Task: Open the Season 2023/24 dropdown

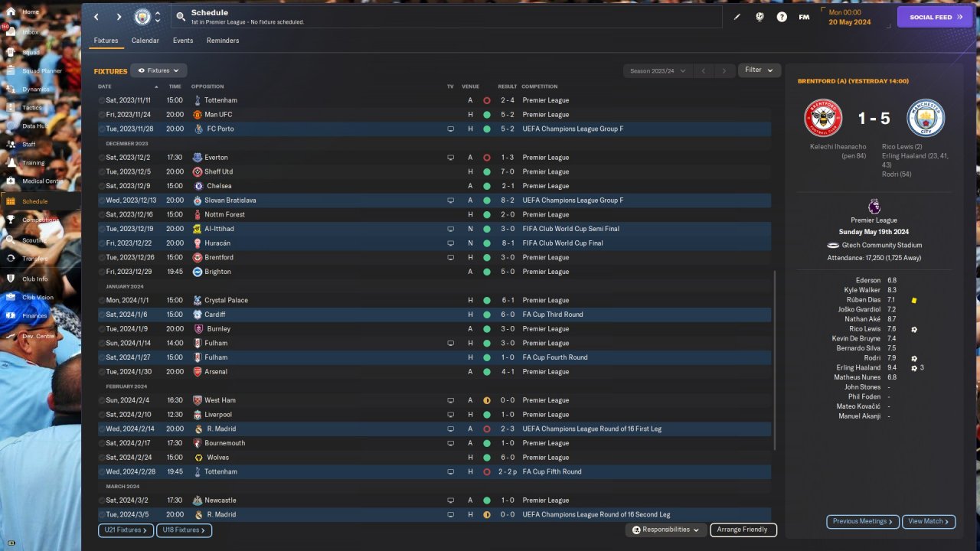Action: (657, 70)
